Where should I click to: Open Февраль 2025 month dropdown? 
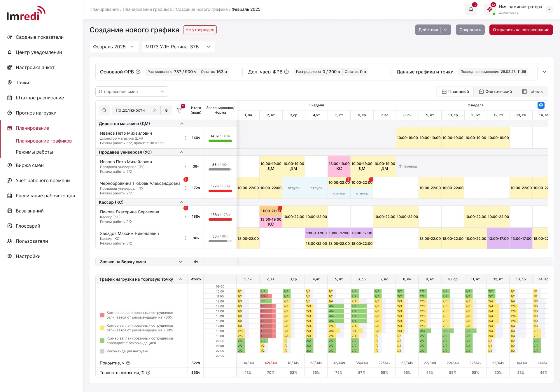coord(114,47)
